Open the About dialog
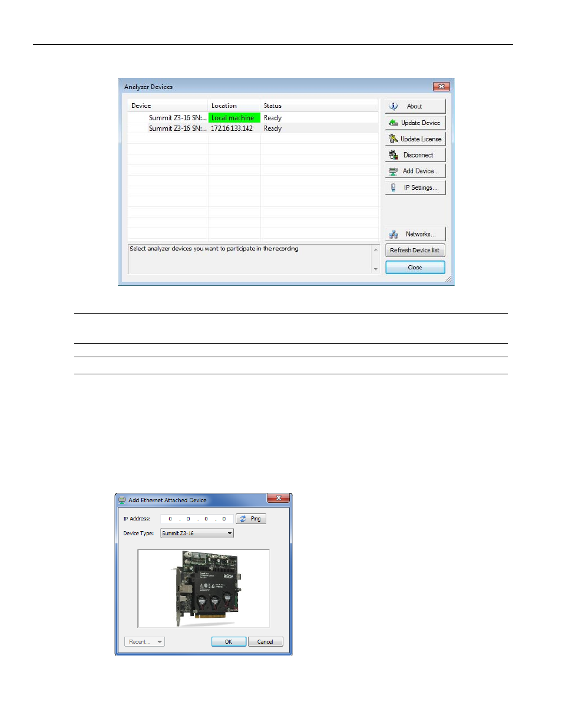Viewport: 562px width, 728px height. [415, 107]
